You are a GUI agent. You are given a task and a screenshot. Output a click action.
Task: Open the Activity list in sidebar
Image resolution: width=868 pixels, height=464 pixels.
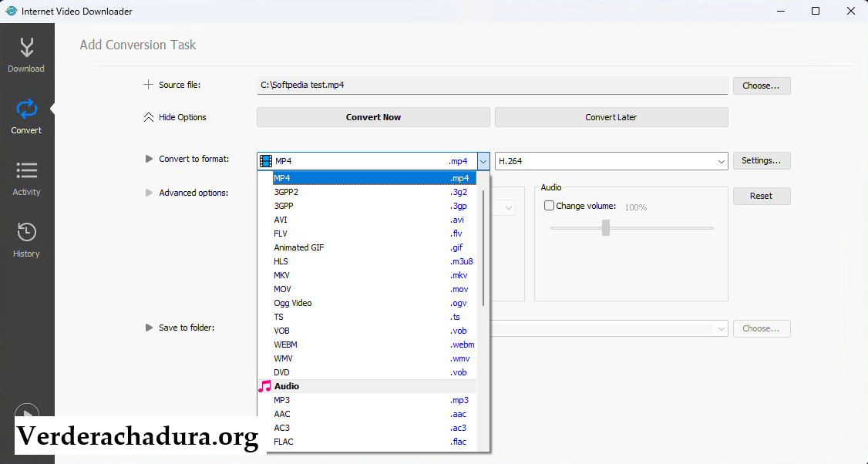(26, 179)
